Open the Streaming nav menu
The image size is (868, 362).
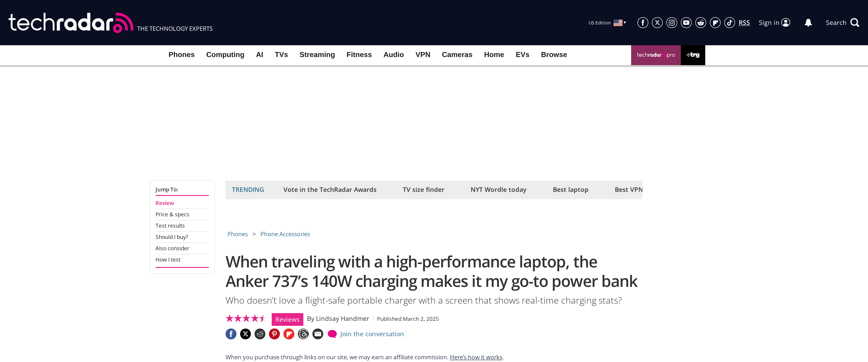pyautogui.click(x=317, y=55)
